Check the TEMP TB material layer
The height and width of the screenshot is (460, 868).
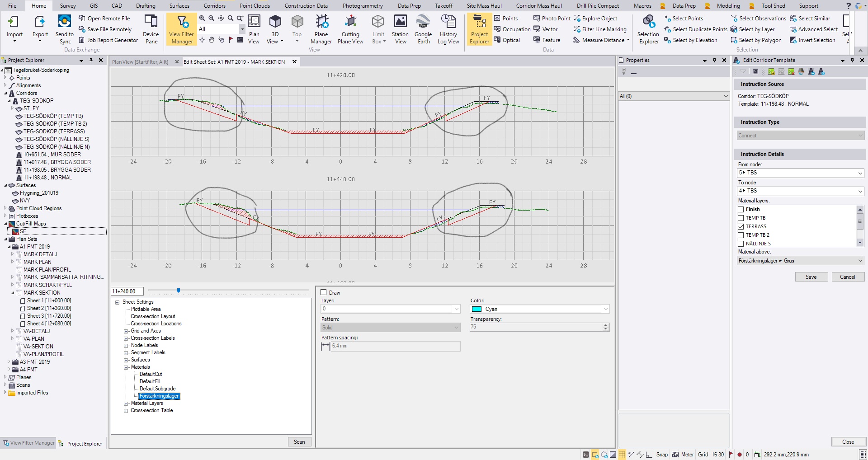click(741, 218)
